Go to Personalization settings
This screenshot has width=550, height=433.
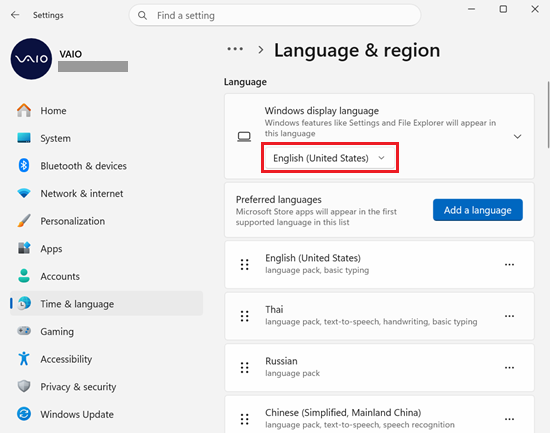pos(73,221)
